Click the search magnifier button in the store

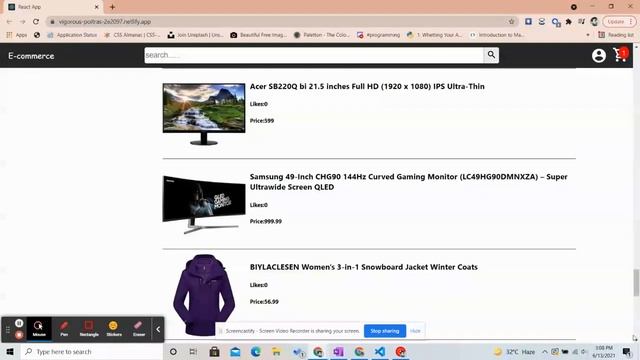coord(491,55)
